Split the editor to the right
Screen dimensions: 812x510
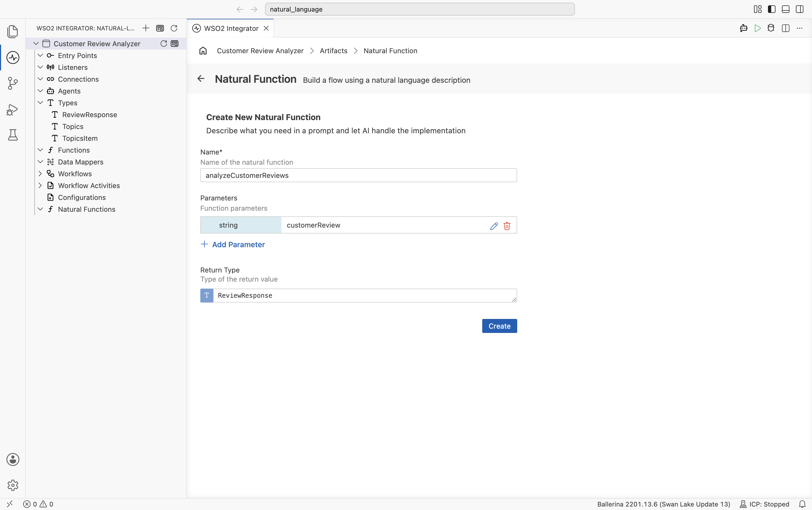tap(785, 28)
